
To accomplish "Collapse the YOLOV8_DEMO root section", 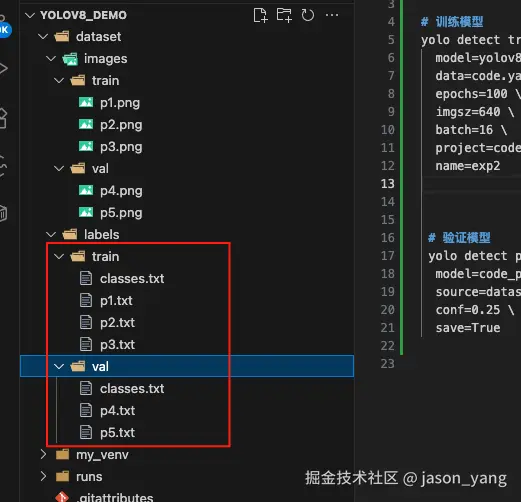I will coord(30,15).
